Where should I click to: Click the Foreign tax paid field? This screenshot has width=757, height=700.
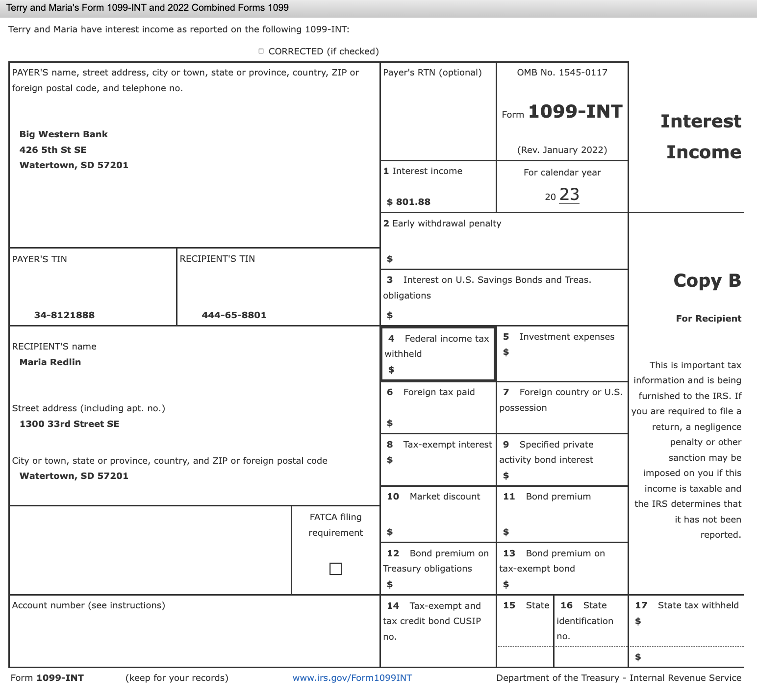pyautogui.click(x=438, y=407)
